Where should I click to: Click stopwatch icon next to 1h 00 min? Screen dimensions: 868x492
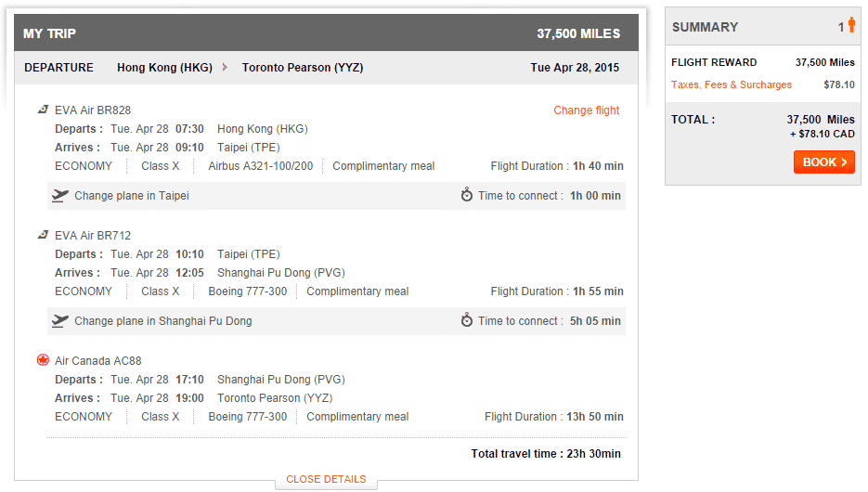(x=467, y=195)
